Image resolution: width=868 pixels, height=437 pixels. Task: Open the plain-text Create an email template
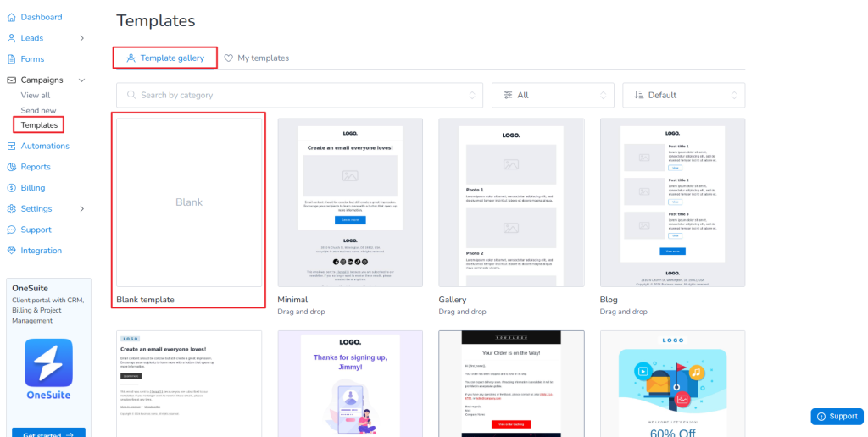[189, 384]
